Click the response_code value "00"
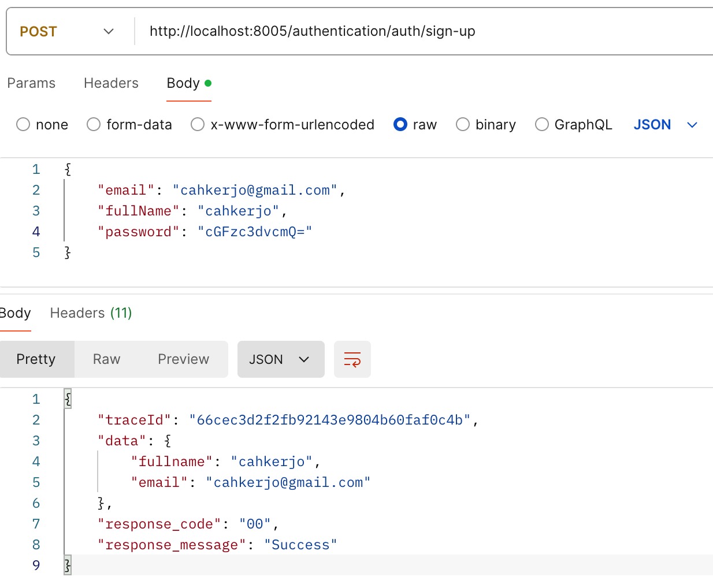 [255, 524]
